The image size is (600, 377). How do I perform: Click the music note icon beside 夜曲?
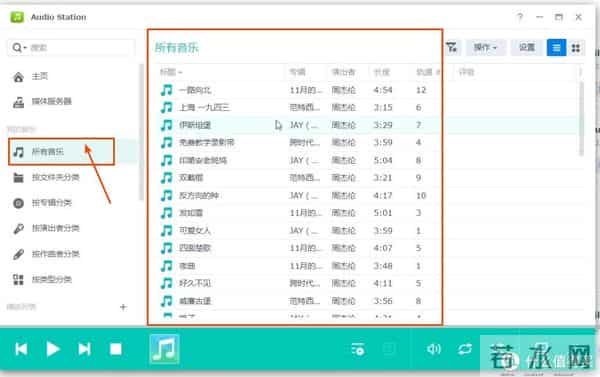[x=166, y=266]
